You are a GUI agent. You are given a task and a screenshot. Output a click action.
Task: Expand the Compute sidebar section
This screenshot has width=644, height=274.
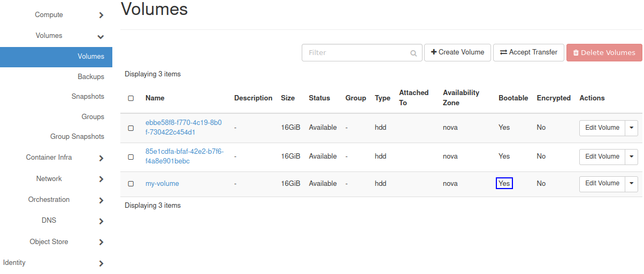click(101, 15)
